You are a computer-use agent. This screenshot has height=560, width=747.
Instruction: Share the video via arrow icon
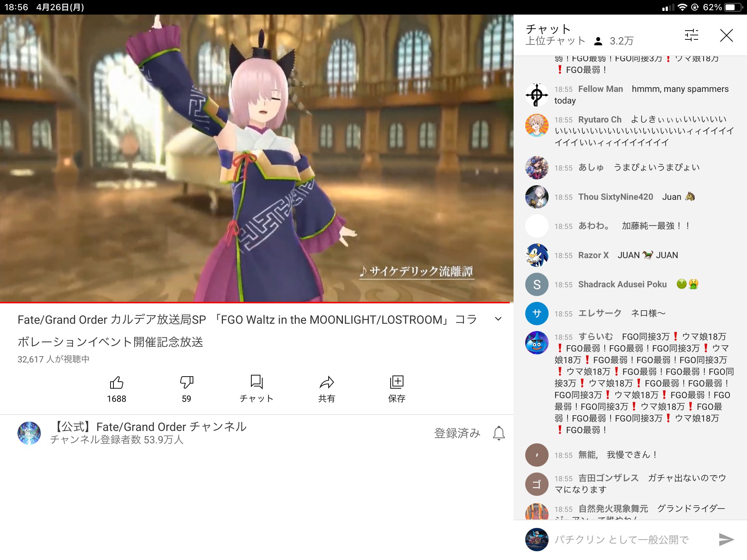326,382
